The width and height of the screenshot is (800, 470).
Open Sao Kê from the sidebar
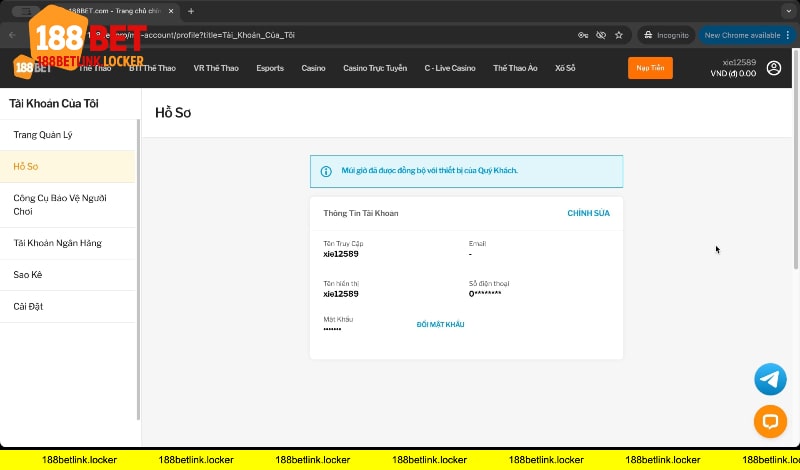[28, 274]
